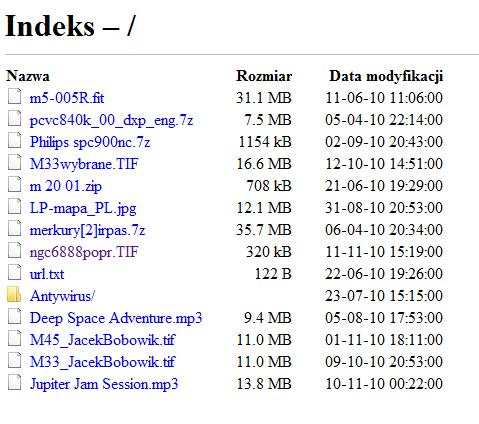
Task: Open the M45_JacekBobowik.tif link
Action: [x=102, y=340]
